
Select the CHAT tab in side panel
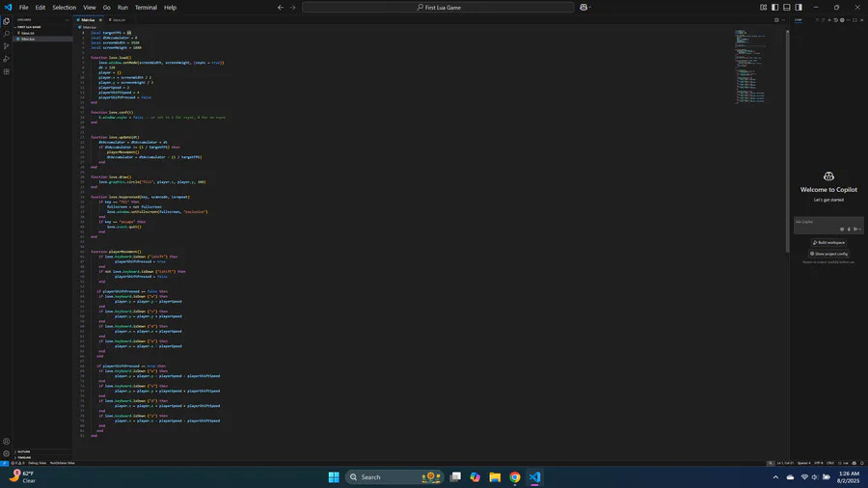(799, 20)
